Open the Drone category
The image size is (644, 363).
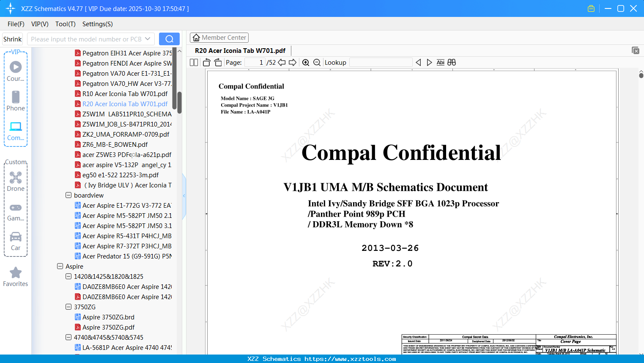tap(16, 181)
